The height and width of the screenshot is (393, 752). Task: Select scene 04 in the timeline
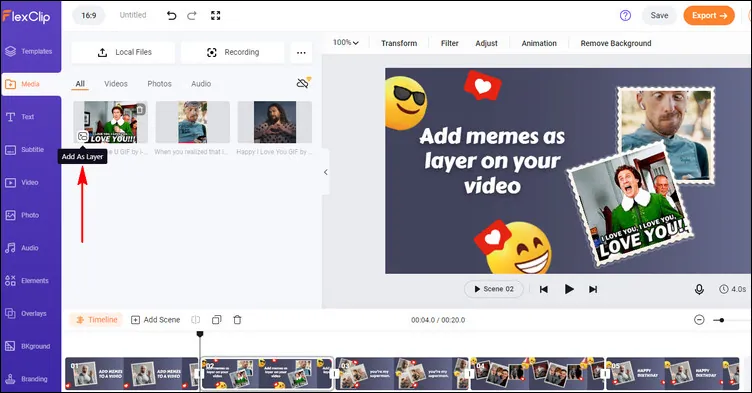tap(537, 373)
